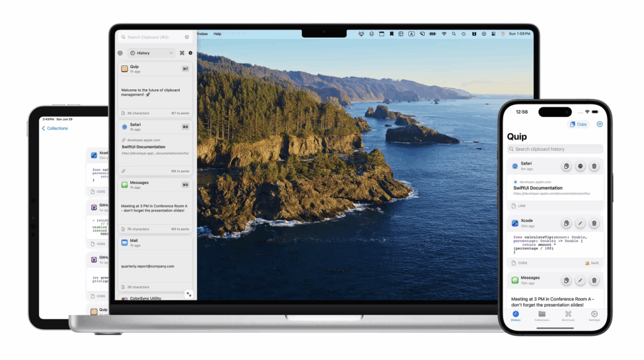Select the Mail clipboard entry in Mac panel
This screenshot has height=360, width=644.
click(155, 258)
